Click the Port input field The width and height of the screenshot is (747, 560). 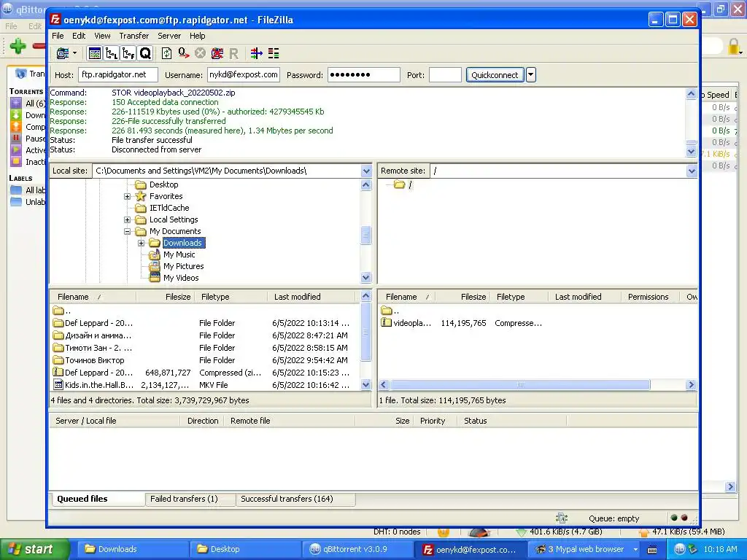[445, 75]
